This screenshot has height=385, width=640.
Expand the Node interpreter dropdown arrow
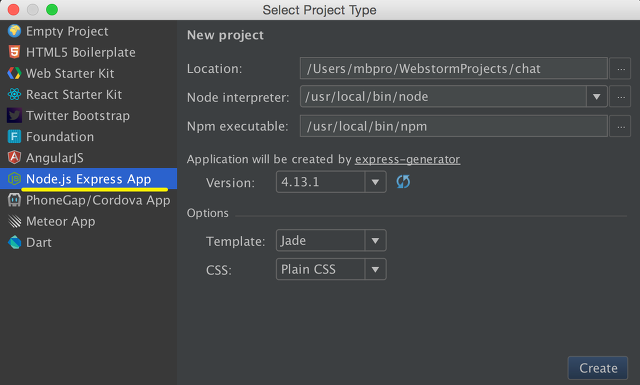(x=597, y=97)
